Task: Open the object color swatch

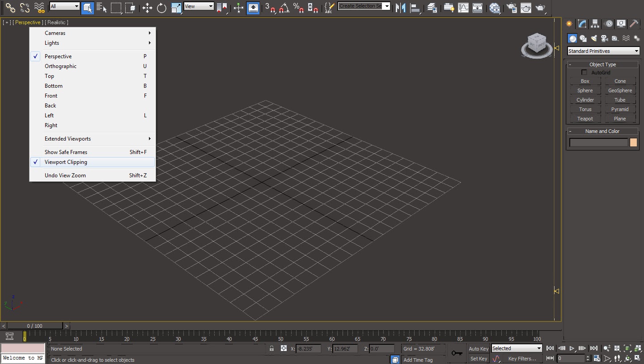Action: click(x=633, y=142)
